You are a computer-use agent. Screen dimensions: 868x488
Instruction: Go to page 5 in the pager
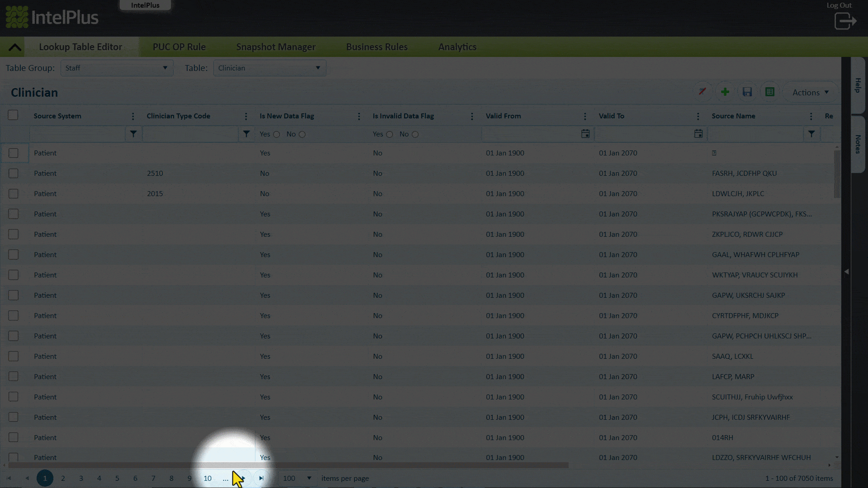point(117,478)
